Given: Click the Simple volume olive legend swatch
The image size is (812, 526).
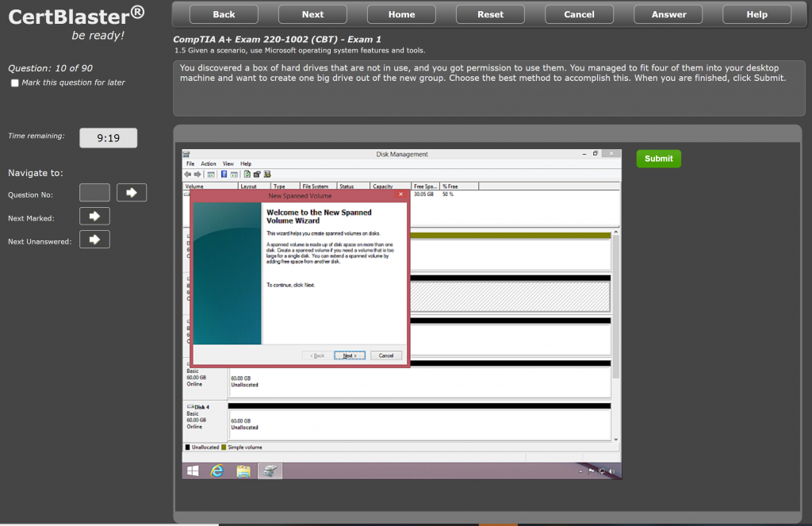Looking at the screenshot, I should coord(224,447).
